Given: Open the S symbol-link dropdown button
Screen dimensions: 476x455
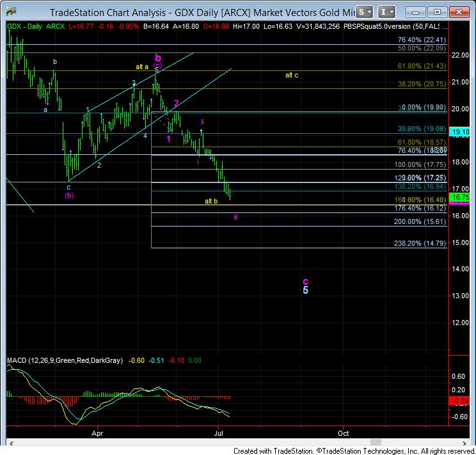Looking at the screenshot, I should coord(363,12).
